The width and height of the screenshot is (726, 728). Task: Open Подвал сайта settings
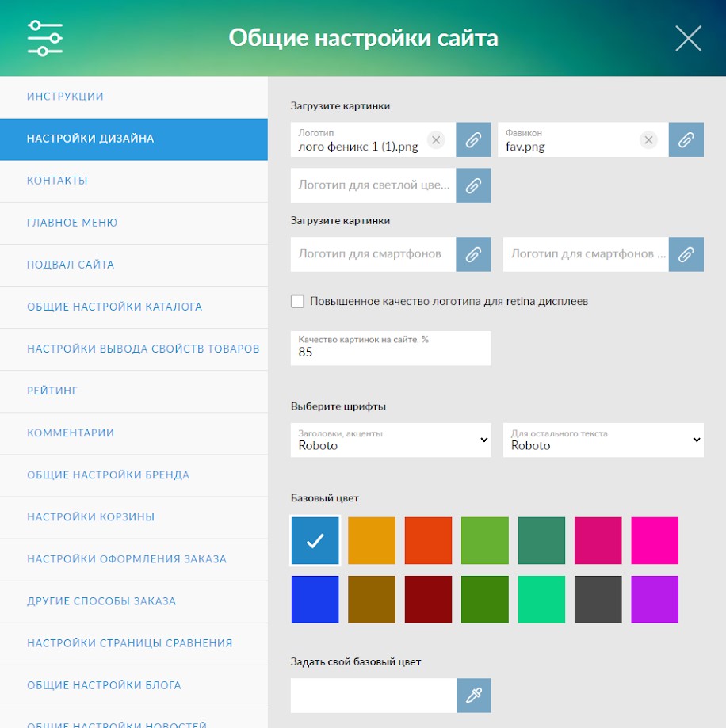point(71,265)
